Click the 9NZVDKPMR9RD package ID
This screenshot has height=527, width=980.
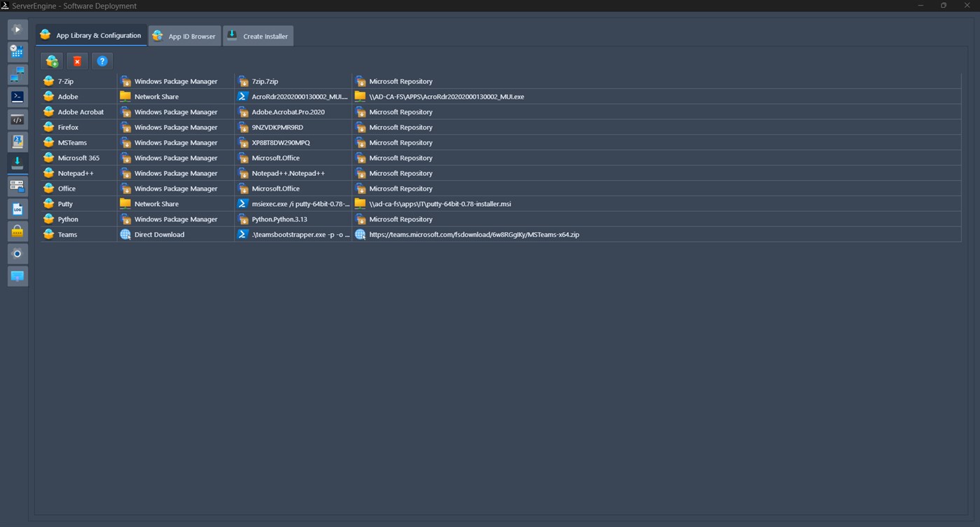point(277,128)
